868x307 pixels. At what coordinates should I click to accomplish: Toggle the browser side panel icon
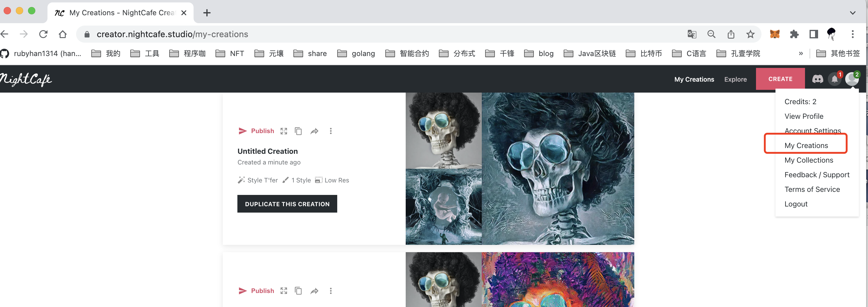(814, 34)
